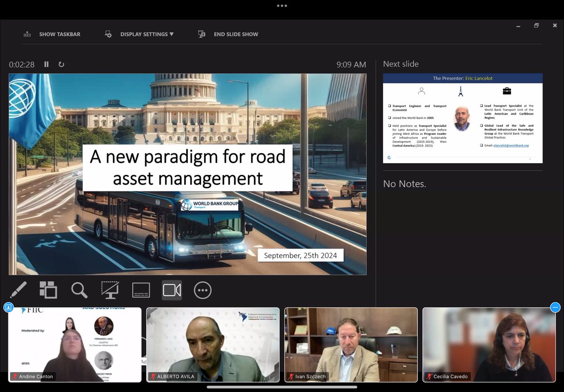Activate the zoom into slide magnifier
Image resolution: width=564 pixels, height=392 pixels.
[79, 290]
